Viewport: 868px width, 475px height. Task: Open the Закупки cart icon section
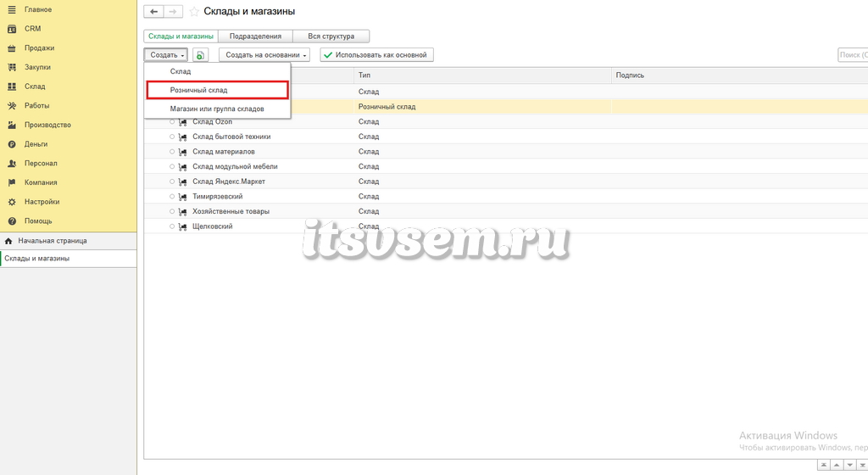tap(12, 67)
